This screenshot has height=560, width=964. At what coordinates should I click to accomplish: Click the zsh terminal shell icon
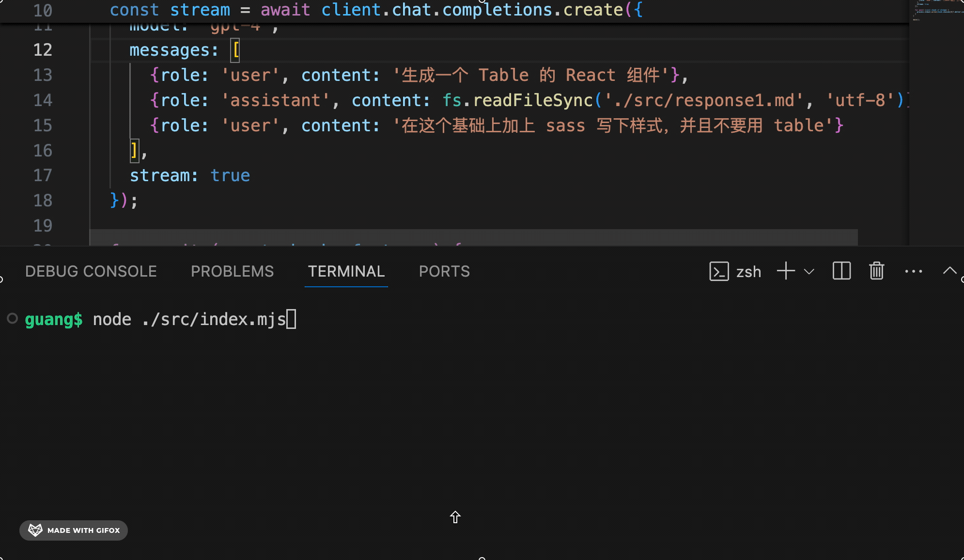coord(719,271)
